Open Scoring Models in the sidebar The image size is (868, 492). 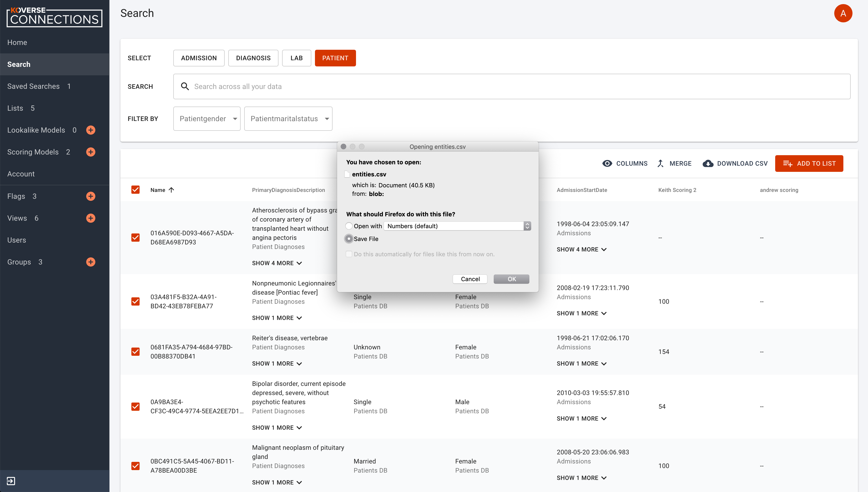pyautogui.click(x=33, y=152)
